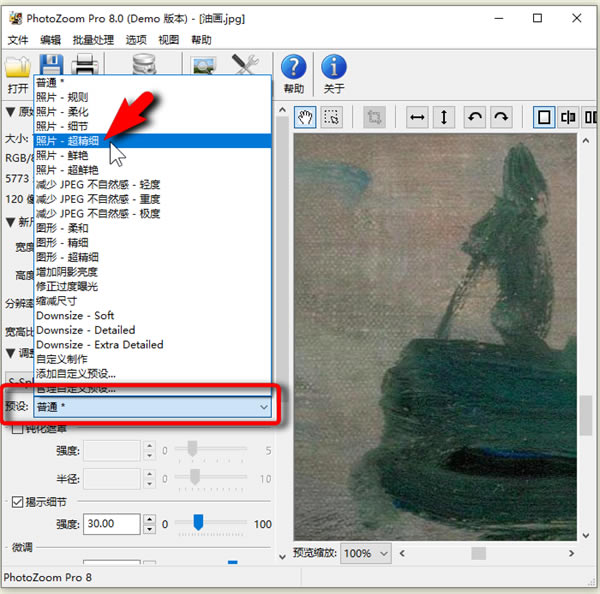
Task: Switch to vertical split preview layout
Action: point(568,117)
